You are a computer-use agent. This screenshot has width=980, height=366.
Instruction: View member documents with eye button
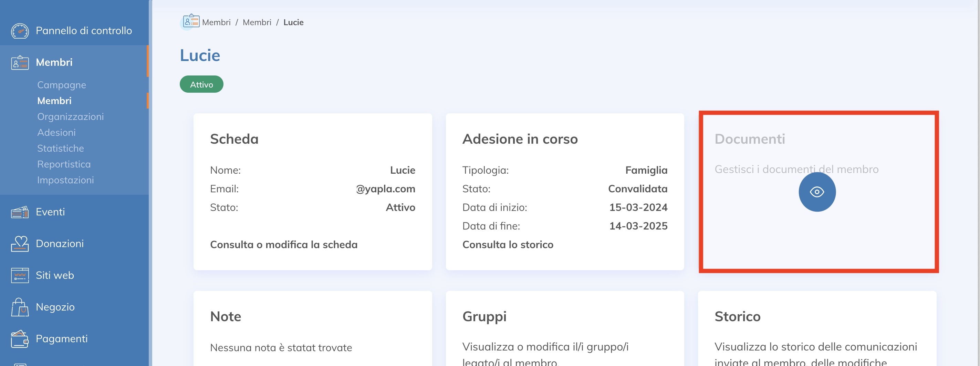pyautogui.click(x=816, y=192)
